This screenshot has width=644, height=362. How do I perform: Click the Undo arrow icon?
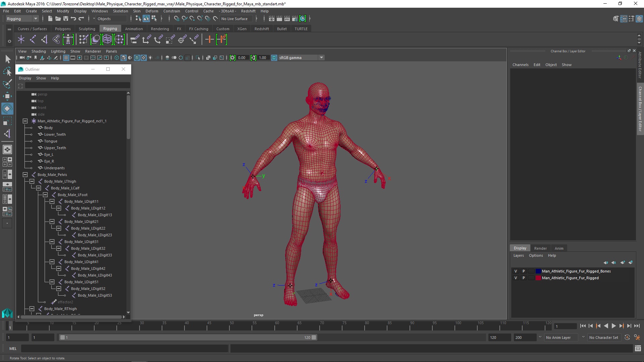[73, 19]
